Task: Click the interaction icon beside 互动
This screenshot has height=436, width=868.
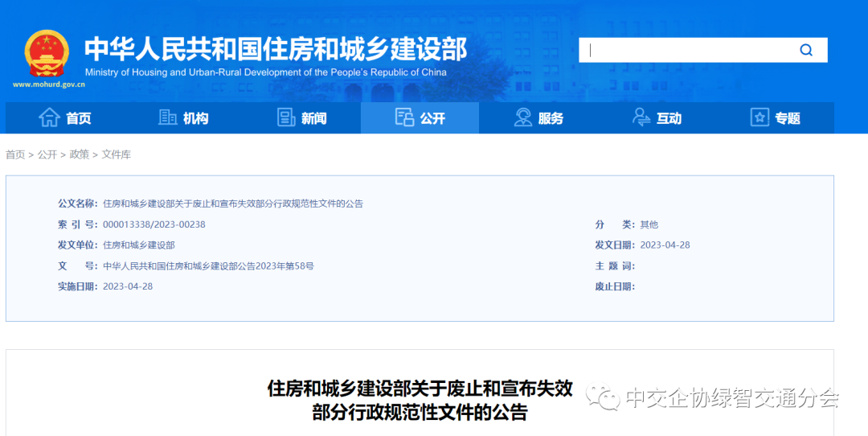Action: point(641,117)
